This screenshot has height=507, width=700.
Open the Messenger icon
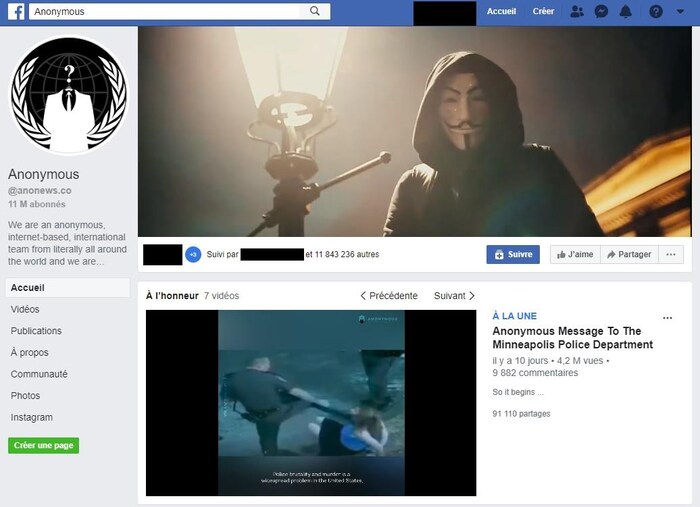pyautogui.click(x=601, y=12)
